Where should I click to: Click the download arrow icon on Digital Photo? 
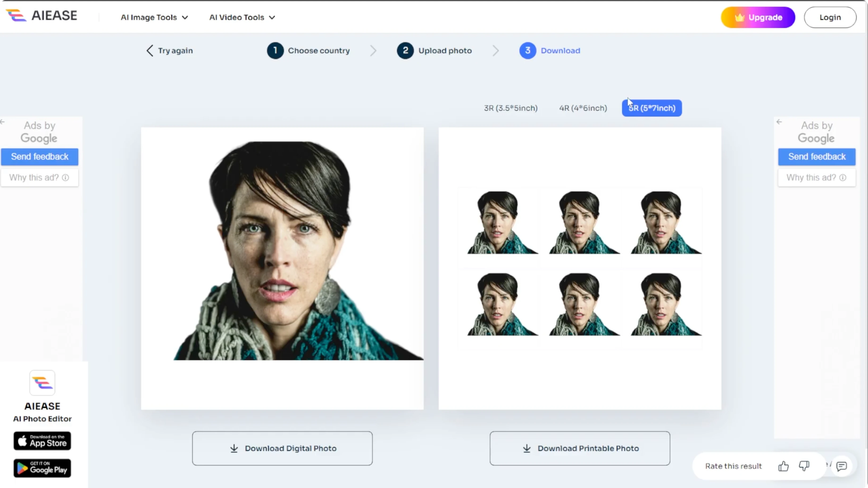pyautogui.click(x=234, y=448)
